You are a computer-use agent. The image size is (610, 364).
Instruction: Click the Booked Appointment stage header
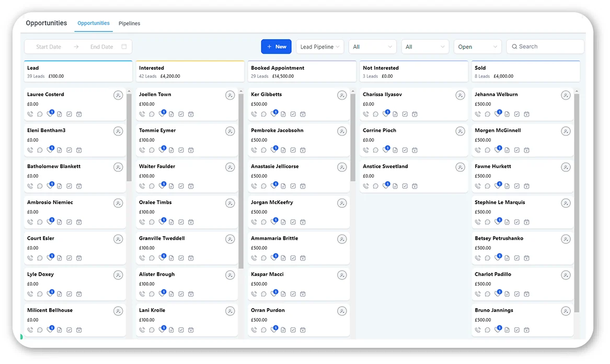[x=302, y=72]
